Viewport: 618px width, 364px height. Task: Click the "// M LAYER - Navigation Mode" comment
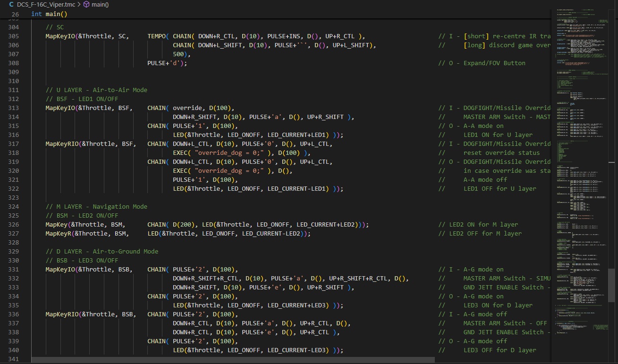[x=96, y=207]
